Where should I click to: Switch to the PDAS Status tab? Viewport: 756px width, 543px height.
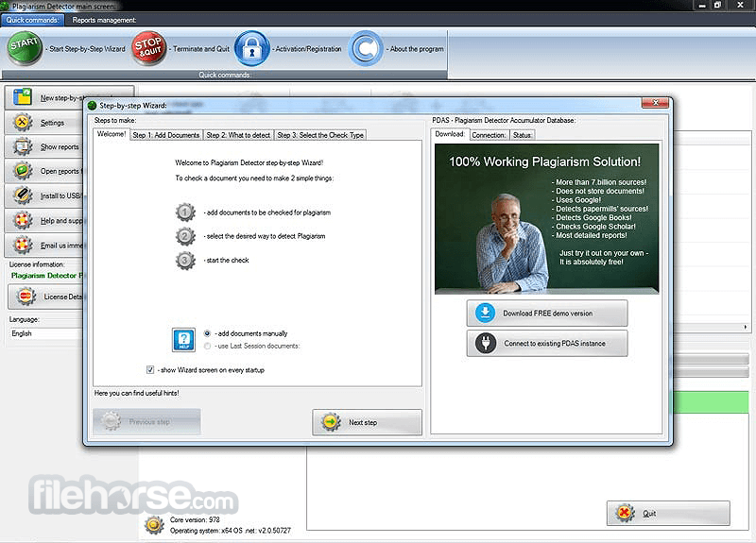point(523,135)
